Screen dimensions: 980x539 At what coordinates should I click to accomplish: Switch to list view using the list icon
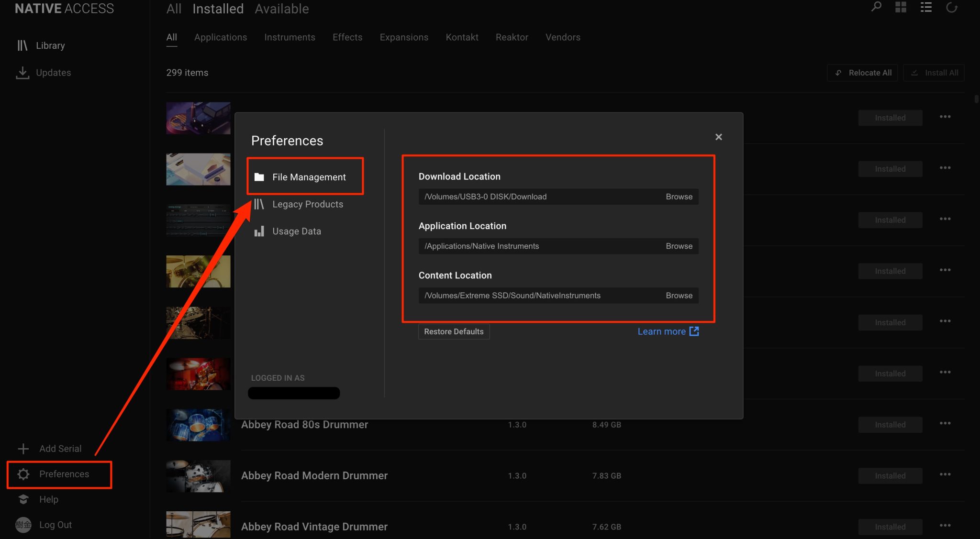[926, 7]
